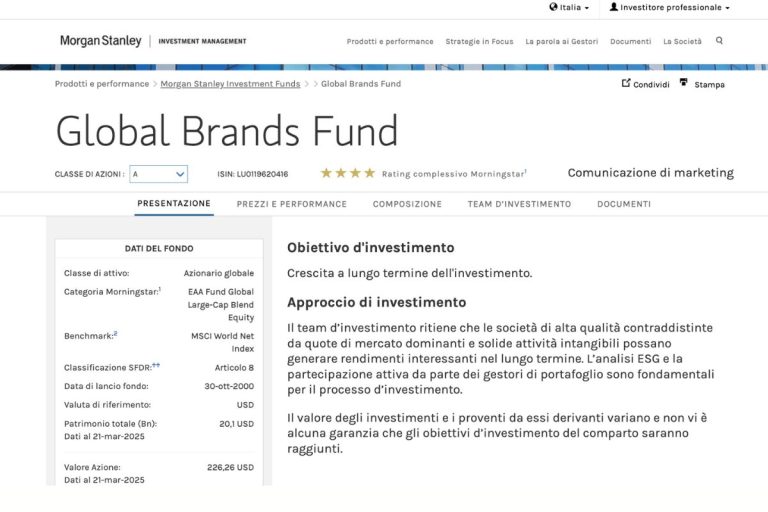The image size is (768, 512).
Task: Click the Condividi share icon
Action: click(626, 83)
